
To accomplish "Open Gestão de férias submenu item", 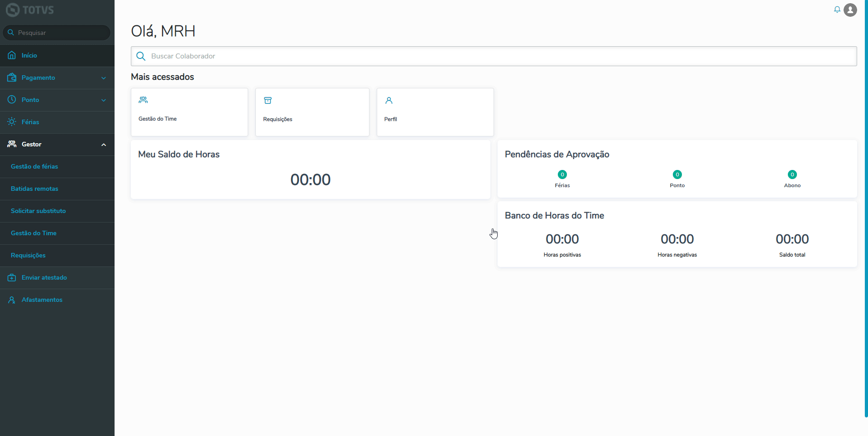I will point(57,166).
